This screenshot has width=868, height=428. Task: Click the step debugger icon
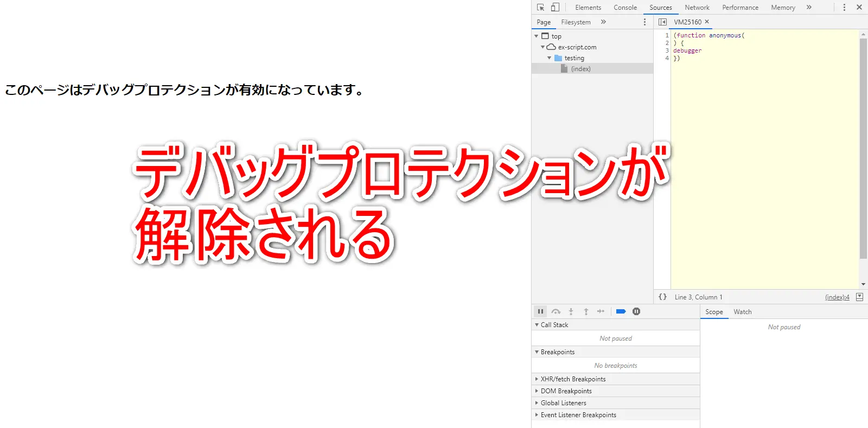[x=601, y=311]
